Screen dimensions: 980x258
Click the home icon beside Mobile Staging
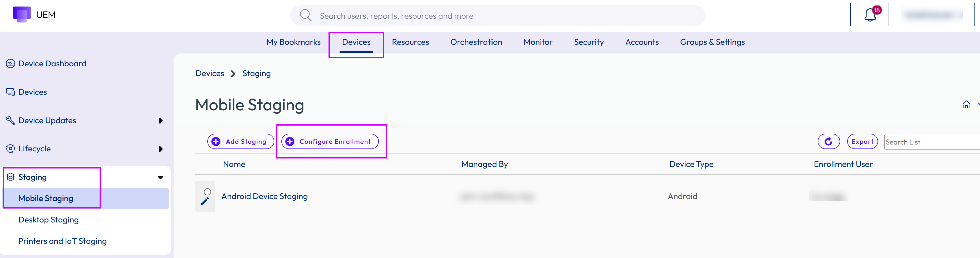966,105
